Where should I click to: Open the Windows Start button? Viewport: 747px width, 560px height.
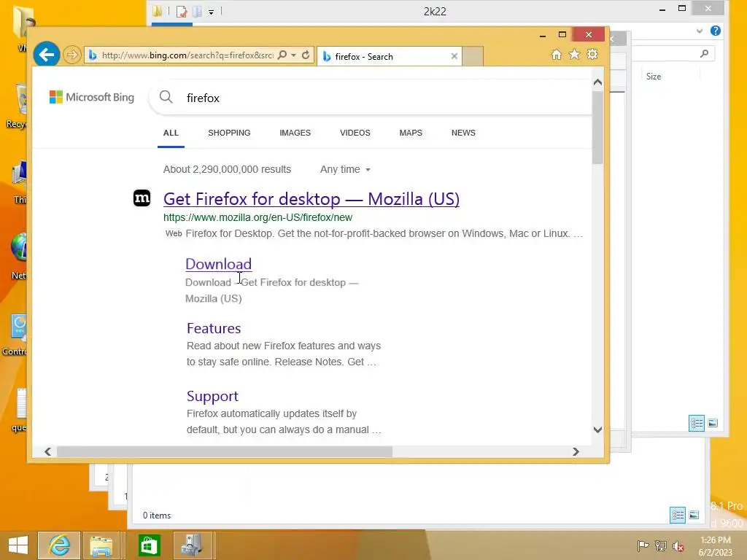(x=18, y=545)
